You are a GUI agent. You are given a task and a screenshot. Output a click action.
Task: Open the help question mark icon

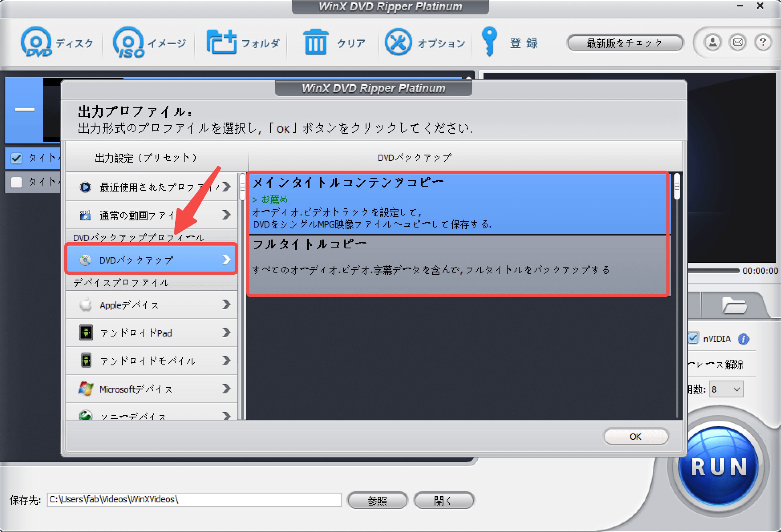pyautogui.click(x=763, y=42)
